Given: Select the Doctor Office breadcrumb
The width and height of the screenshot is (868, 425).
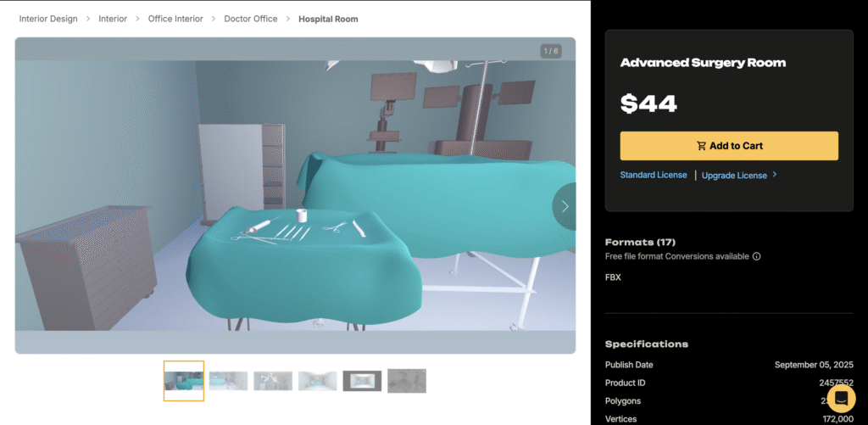Looking at the screenshot, I should 251,19.
